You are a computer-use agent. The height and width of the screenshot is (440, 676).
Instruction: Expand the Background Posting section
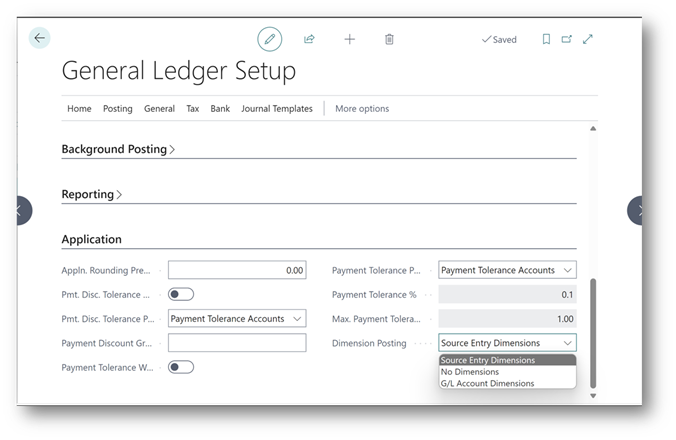click(118, 149)
